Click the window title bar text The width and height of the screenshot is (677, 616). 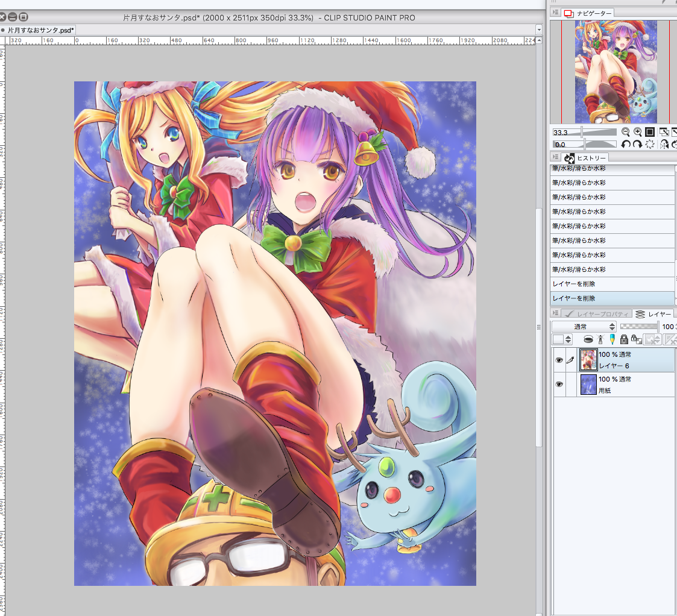[x=269, y=17]
